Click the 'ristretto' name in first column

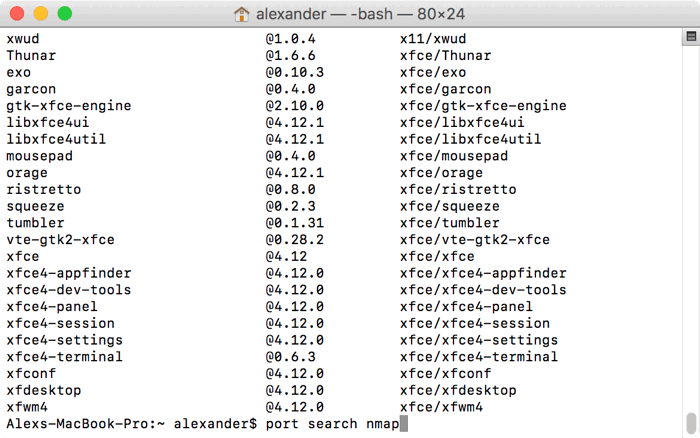[44, 189]
